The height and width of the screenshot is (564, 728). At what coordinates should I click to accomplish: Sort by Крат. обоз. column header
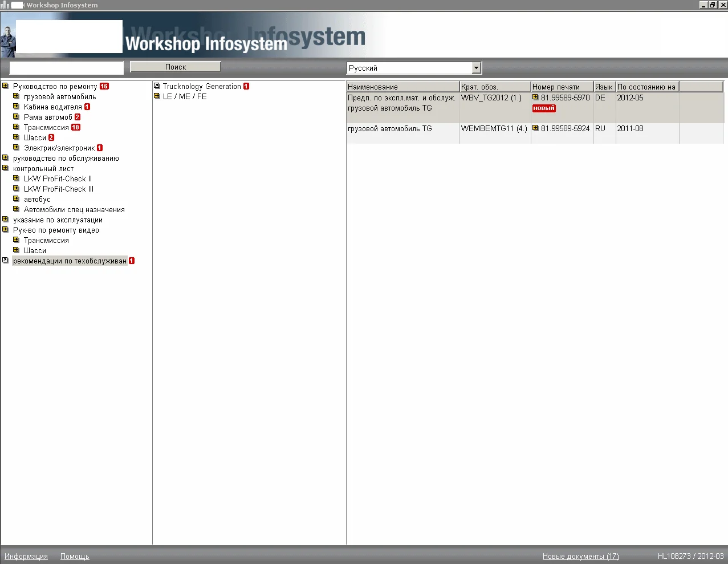click(x=495, y=87)
